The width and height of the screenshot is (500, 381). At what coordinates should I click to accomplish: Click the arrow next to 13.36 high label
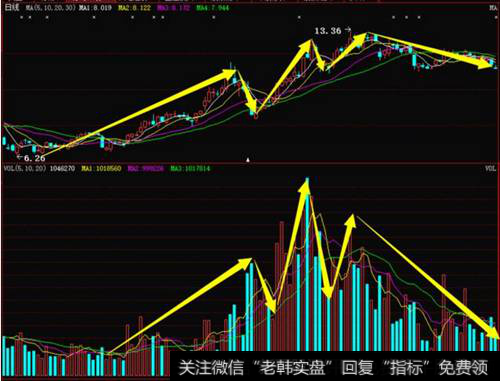click(348, 30)
